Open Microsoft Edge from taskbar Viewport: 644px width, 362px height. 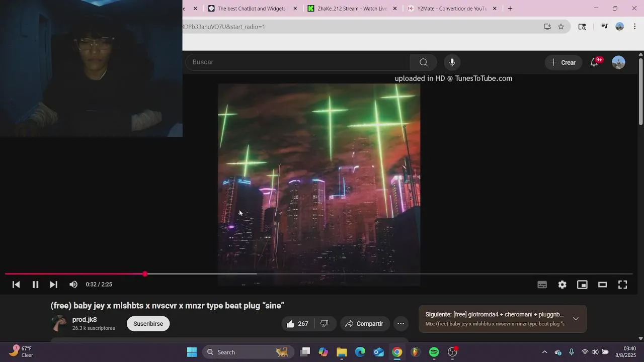tap(360, 352)
